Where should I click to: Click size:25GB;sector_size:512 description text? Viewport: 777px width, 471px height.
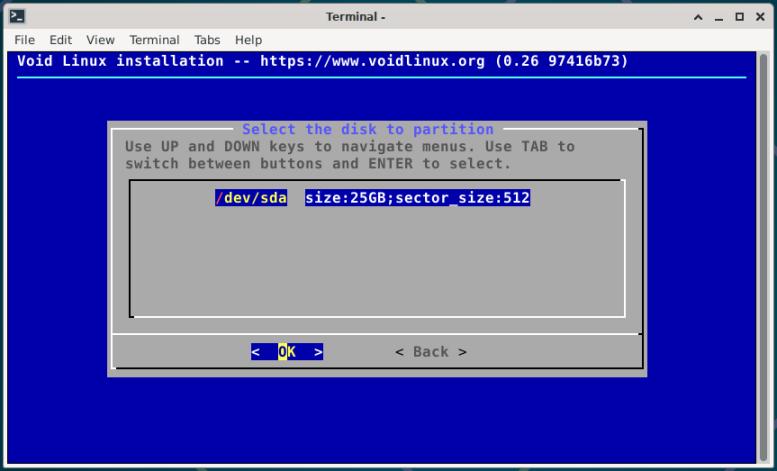[x=417, y=198]
